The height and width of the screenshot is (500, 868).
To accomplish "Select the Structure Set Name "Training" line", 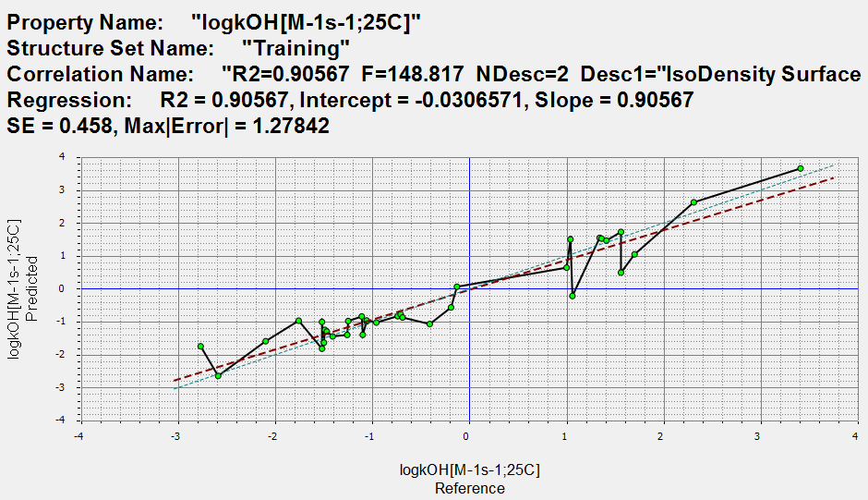I will [x=178, y=48].
